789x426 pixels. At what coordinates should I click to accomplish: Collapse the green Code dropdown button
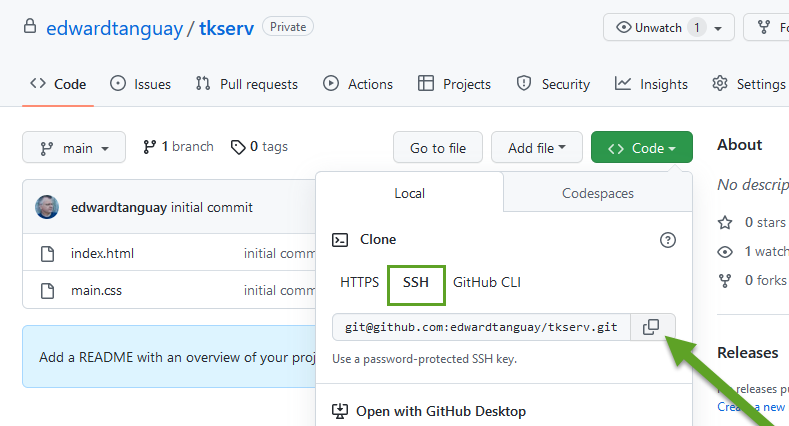(641, 148)
